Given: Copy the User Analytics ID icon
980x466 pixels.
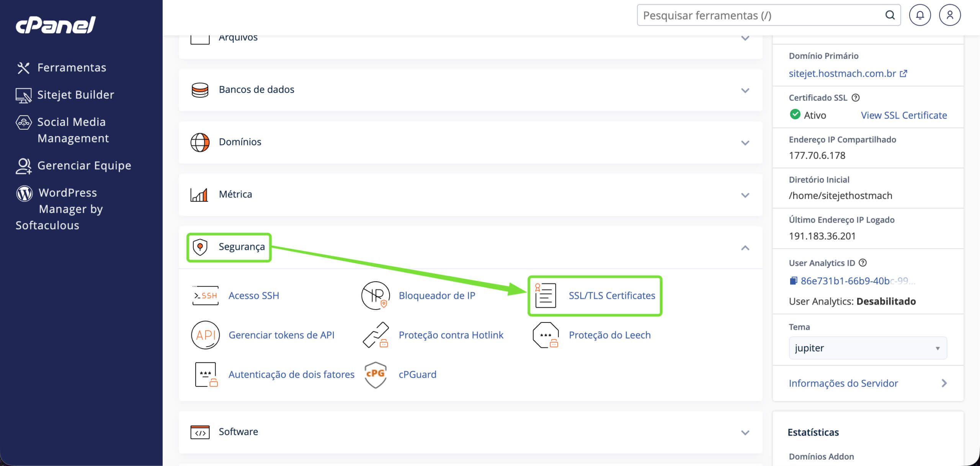Looking at the screenshot, I should [x=793, y=281].
